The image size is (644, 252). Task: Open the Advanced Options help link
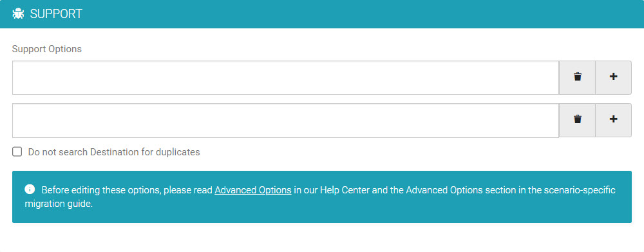(x=253, y=190)
